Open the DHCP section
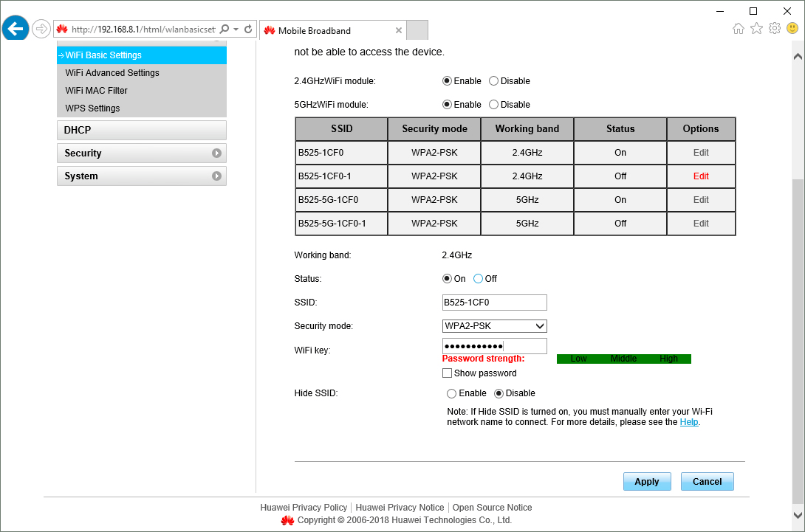The width and height of the screenshot is (805, 532). (x=142, y=130)
